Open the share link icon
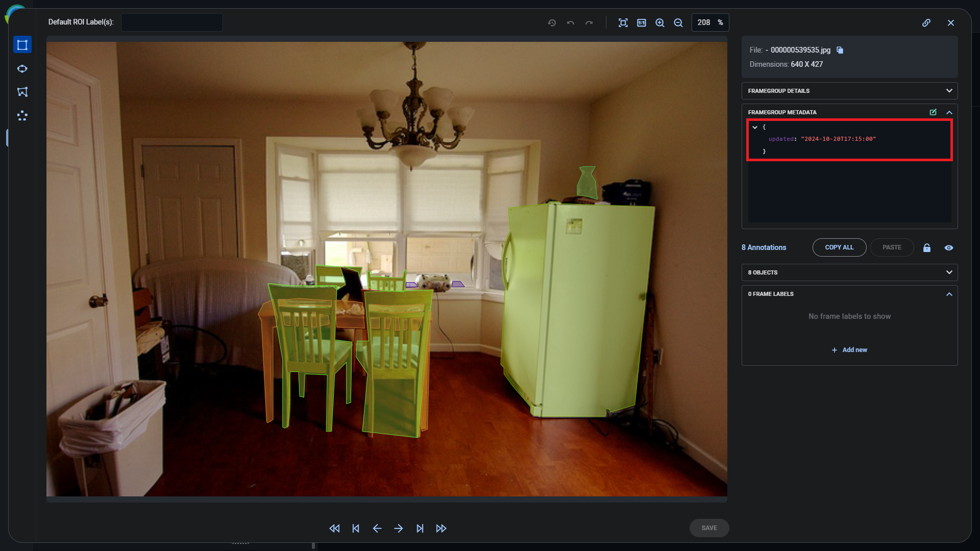Screen dimensions: 980x551 pyautogui.click(x=926, y=22)
